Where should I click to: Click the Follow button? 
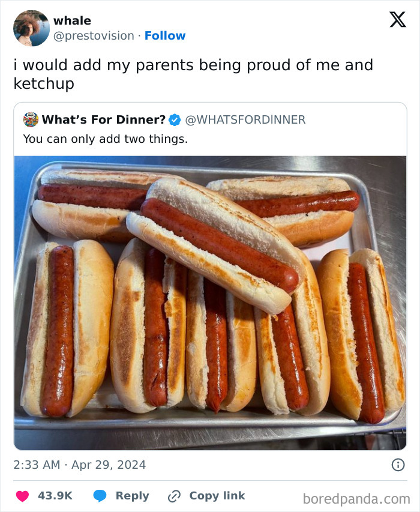click(x=166, y=36)
